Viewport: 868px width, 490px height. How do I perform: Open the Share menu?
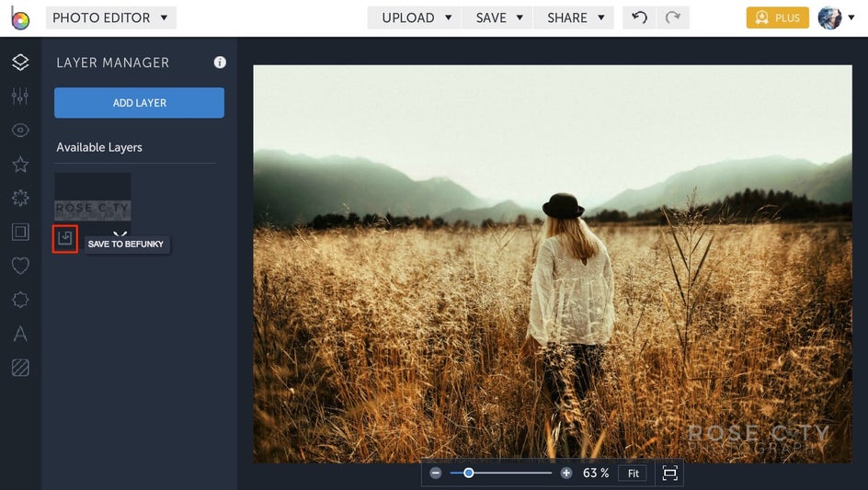click(574, 17)
